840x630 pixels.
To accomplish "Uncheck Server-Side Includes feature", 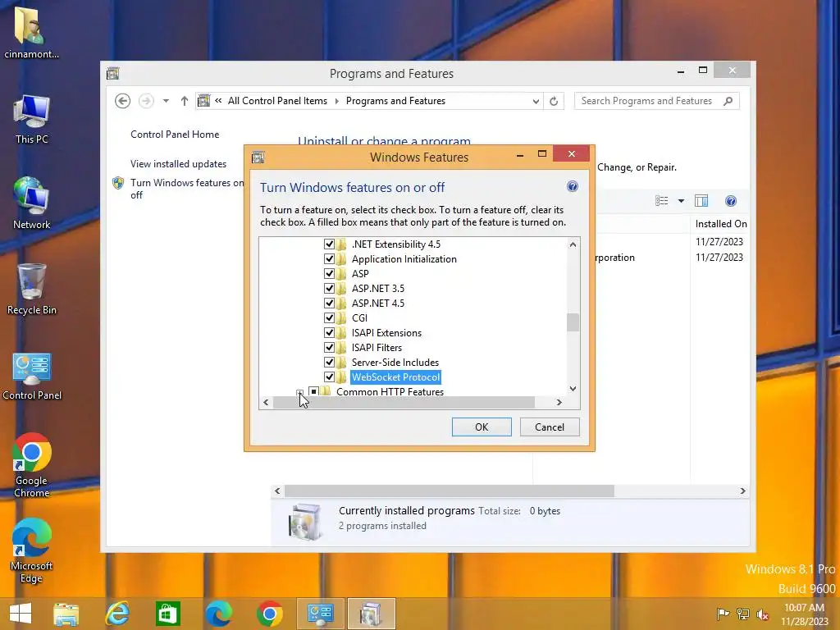I will (329, 362).
